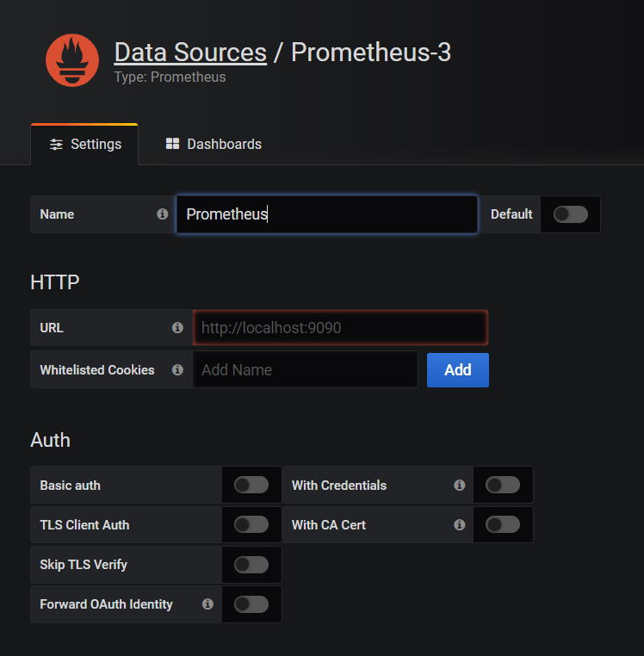The width and height of the screenshot is (644, 656).
Task: Go to the Data Sources link
Action: [190, 53]
